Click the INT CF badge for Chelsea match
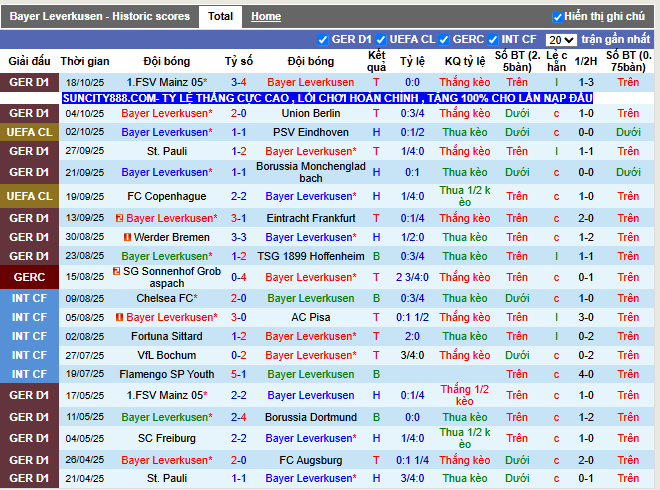The height and width of the screenshot is (490, 660). click(x=29, y=298)
